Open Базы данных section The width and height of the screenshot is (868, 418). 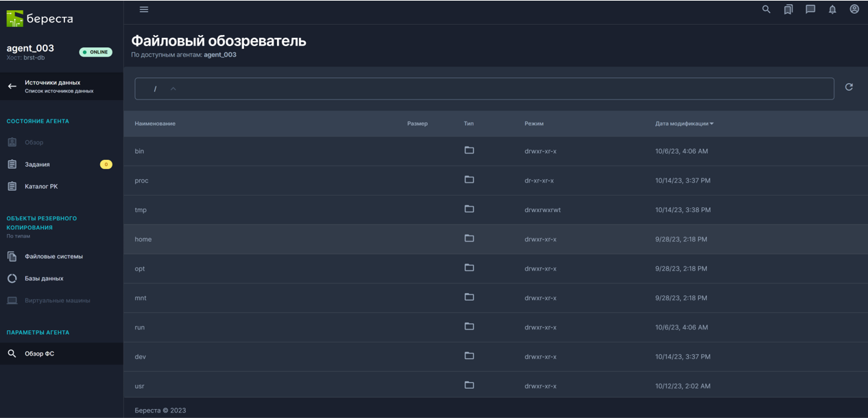pos(44,279)
